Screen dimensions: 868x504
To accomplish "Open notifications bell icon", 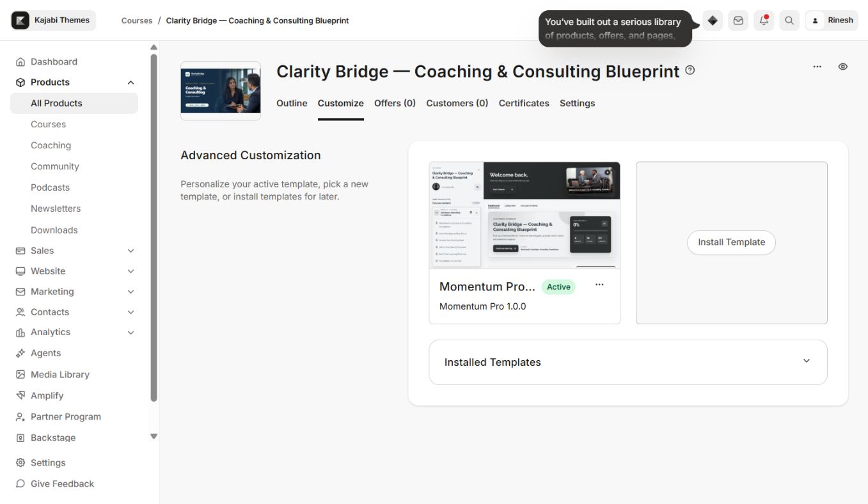I will click(764, 20).
